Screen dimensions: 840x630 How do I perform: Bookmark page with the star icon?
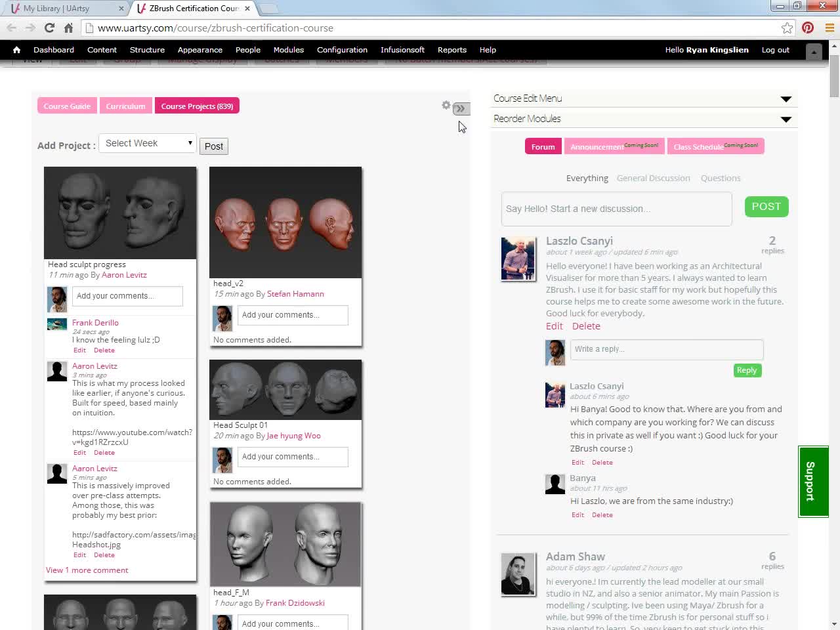click(x=787, y=28)
